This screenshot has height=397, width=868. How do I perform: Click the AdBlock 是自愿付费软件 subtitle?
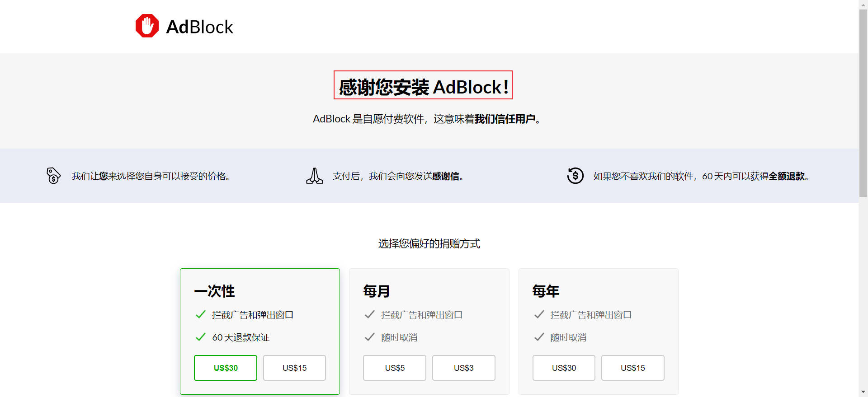[427, 119]
